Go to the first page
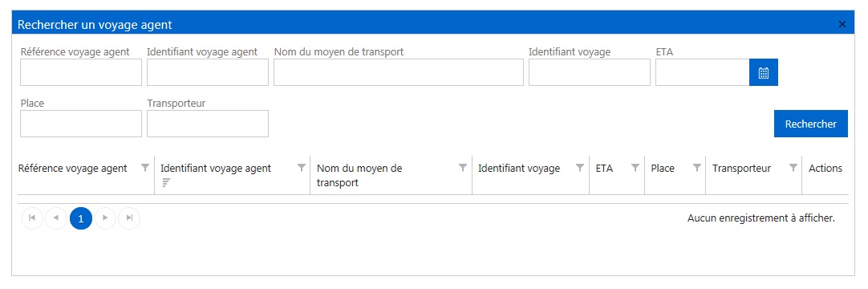Viewport: 868px width, 289px height. [x=33, y=218]
